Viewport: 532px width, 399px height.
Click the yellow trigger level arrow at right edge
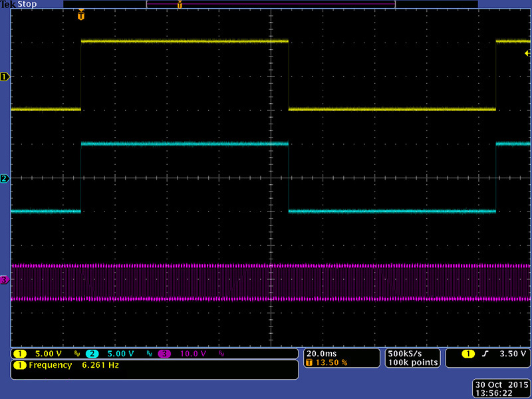tap(527, 53)
